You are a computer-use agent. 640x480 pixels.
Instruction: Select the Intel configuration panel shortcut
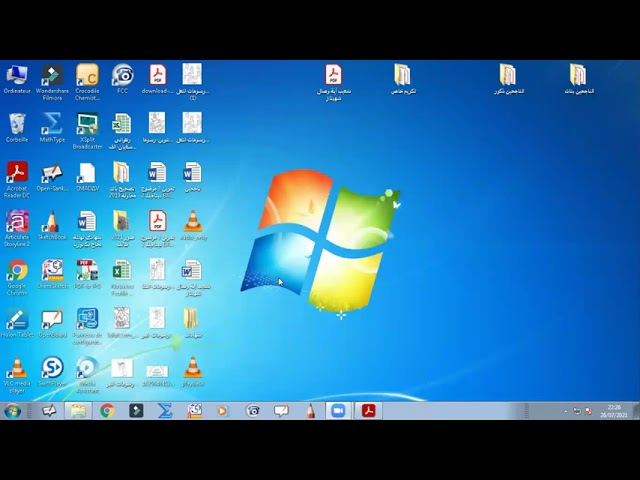pos(87,327)
